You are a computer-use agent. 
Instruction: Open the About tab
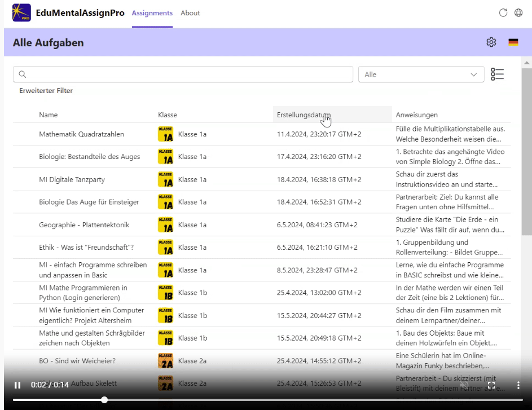pyautogui.click(x=190, y=13)
